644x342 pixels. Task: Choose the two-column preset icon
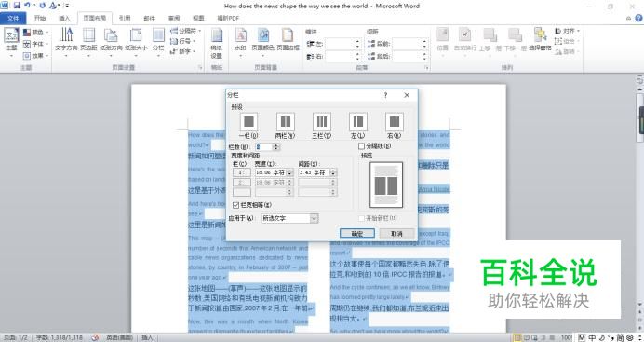[286, 122]
